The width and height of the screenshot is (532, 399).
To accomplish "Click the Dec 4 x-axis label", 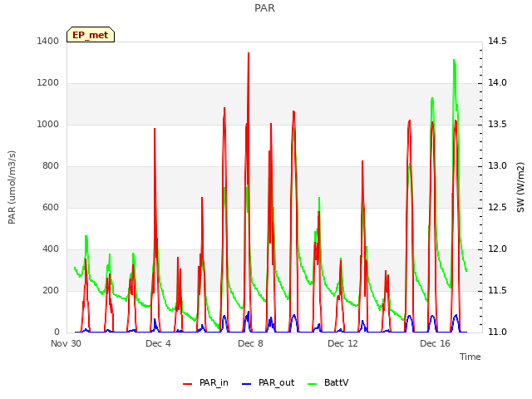I will pos(158,343).
